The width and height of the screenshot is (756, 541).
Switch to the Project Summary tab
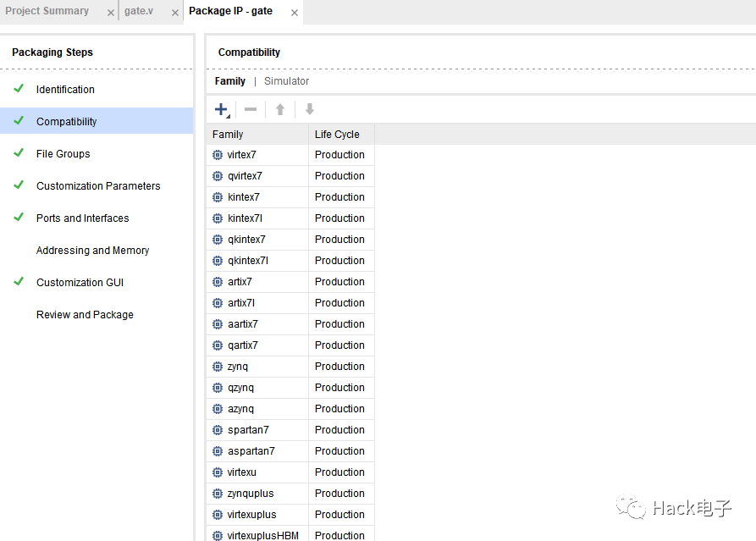tap(47, 11)
